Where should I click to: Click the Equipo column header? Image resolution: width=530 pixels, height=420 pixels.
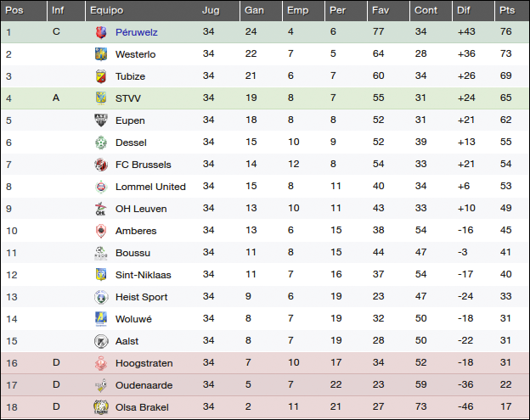(x=107, y=10)
